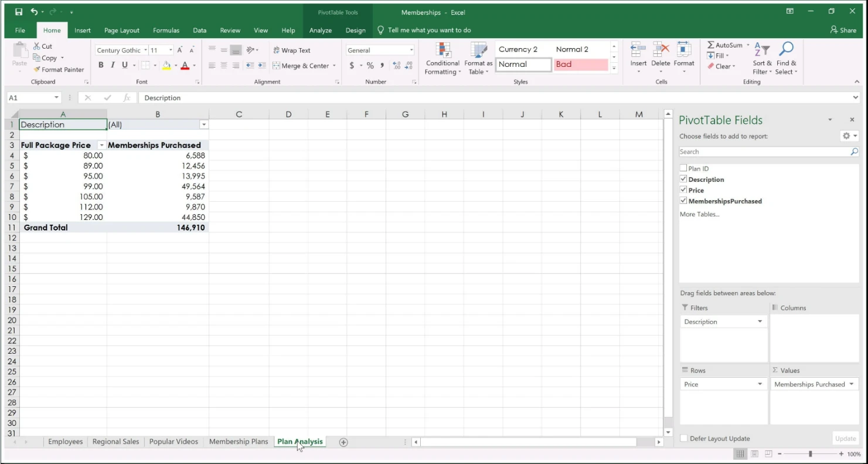Screen dimensions: 868x464
Task: Apply bold formatting to the cell
Action: click(x=101, y=65)
